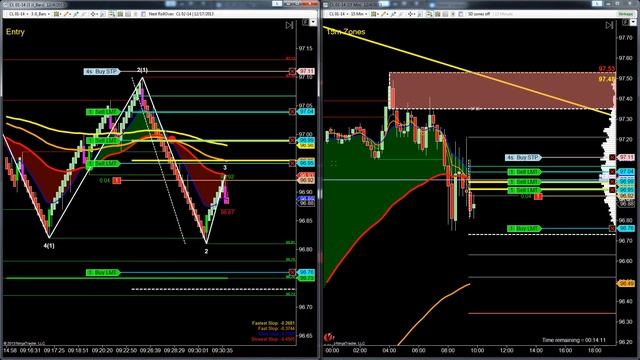Cancel Buy STP order at 97.11 in Turn Zones chart

coord(612,157)
